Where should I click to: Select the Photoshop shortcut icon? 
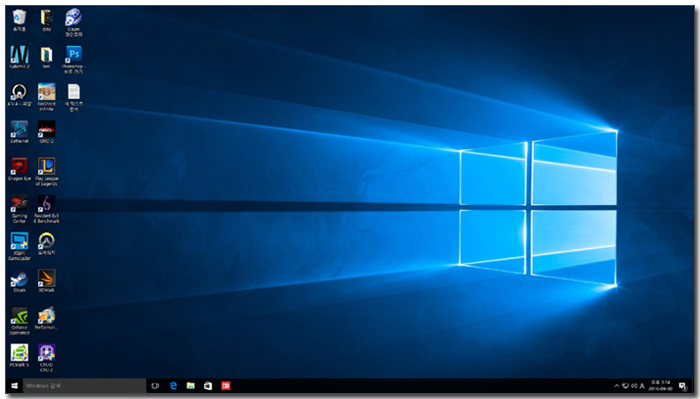tap(74, 59)
